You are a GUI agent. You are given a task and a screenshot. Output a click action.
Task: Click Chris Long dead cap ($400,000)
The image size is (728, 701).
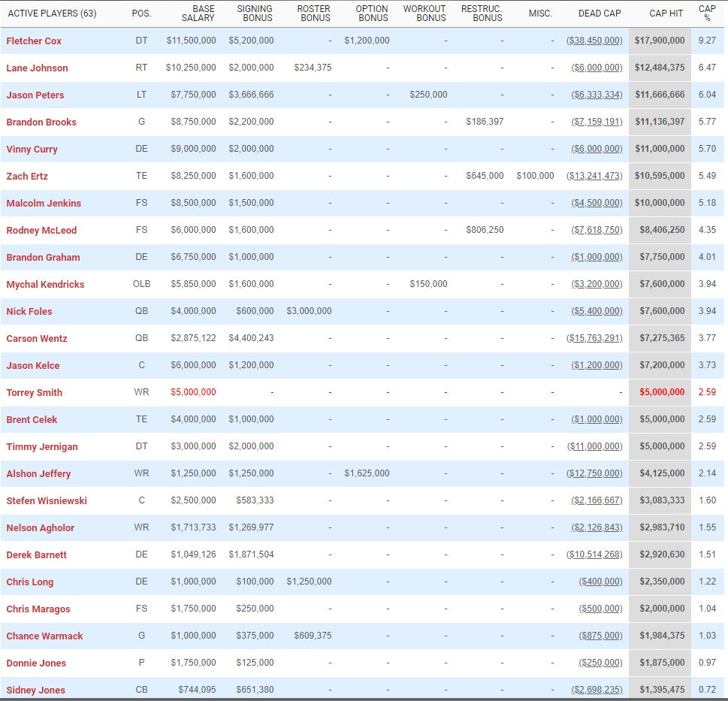tap(600, 582)
